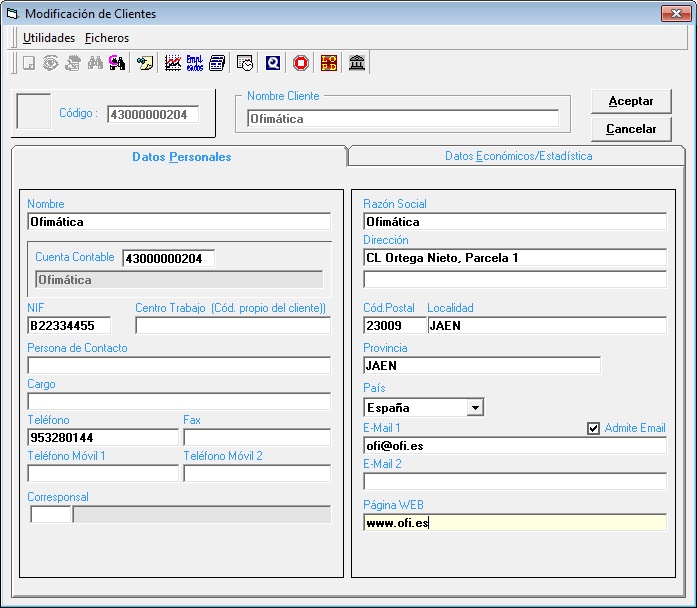This screenshot has width=697, height=608.
Task: Click the gray Ofimática account description field
Action: point(179,280)
